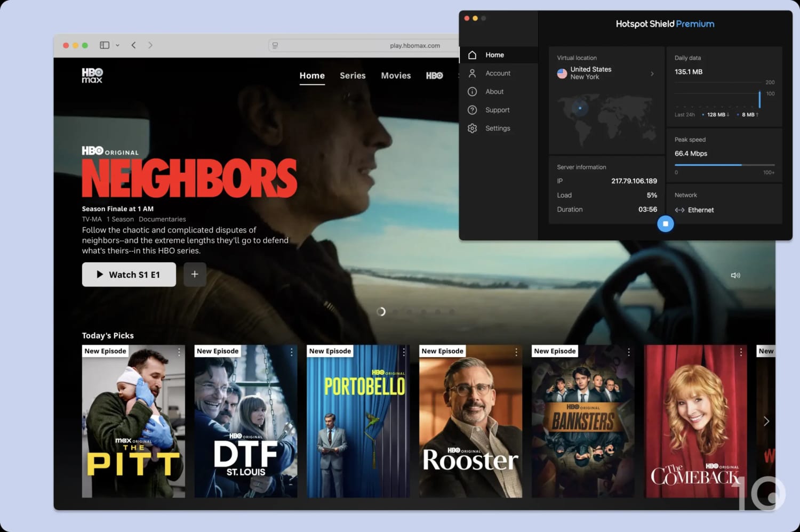The height and width of the screenshot is (532, 800).
Task: Open Hotspot Shield Settings gear
Action: 472,128
